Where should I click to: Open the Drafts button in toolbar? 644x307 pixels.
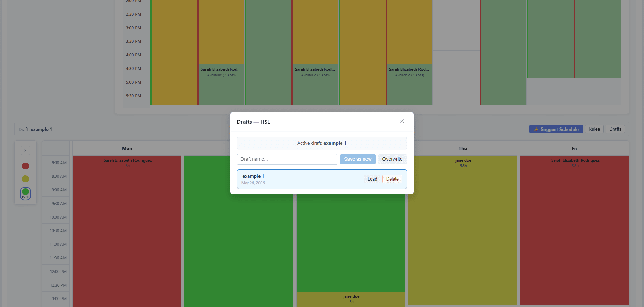(x=615, y=129)
